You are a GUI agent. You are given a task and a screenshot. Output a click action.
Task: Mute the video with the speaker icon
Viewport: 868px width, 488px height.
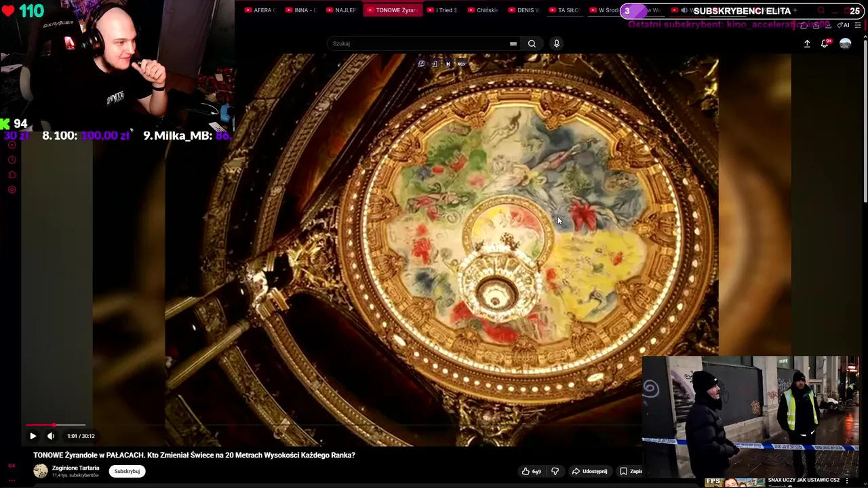click(x=50, y=436)
